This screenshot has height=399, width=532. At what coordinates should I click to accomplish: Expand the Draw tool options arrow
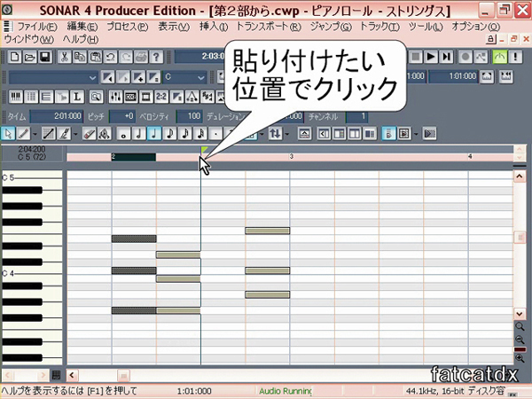[35, 134]
